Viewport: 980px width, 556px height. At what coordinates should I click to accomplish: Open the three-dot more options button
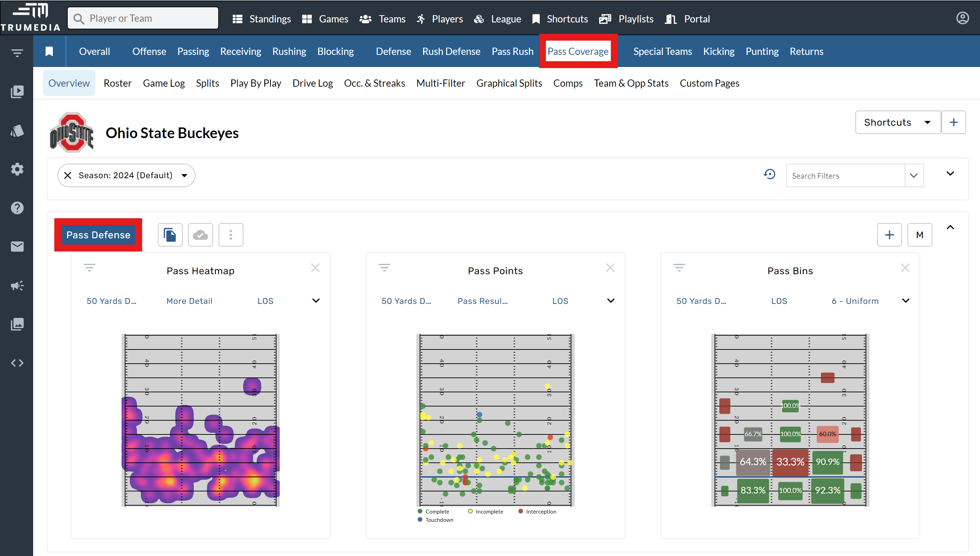[231, 235]
